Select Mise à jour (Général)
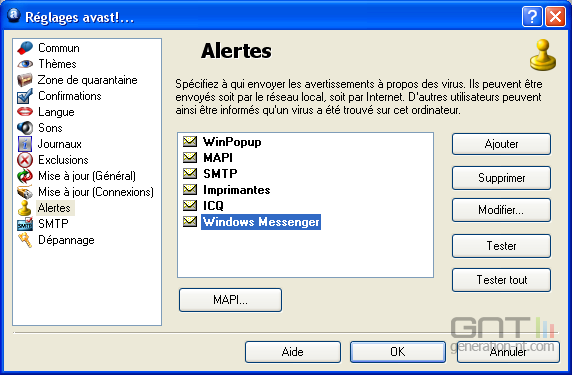 [x=87, y=176]
